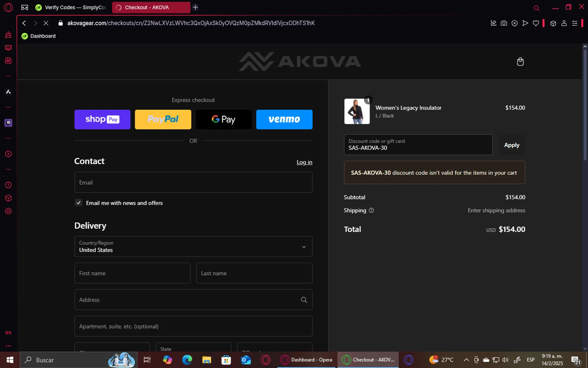Click the send/My Flow arrow icon
Image resolution: width=588 pixels, height=368 pixels.
(x=525, y=23)
